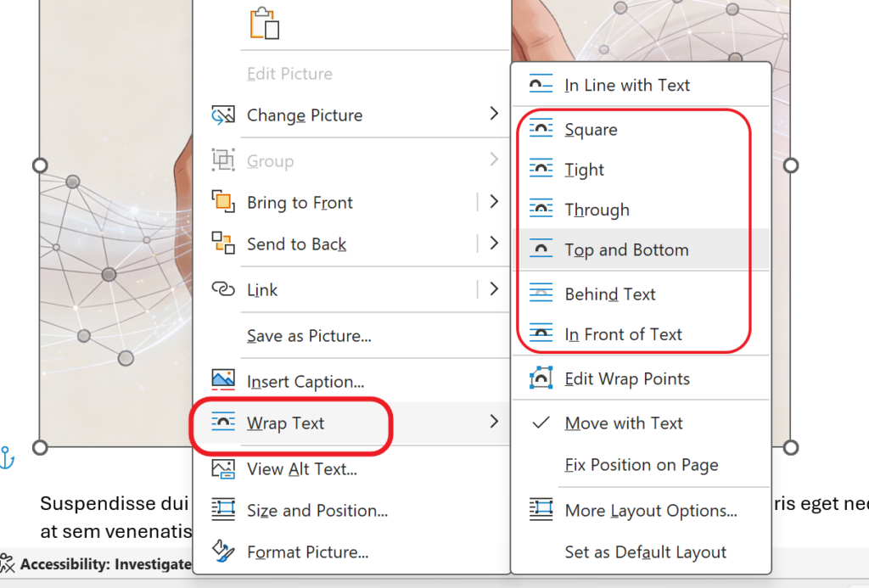Open More Layout Options dialog
869x588 pixels.
pos(650,511)
